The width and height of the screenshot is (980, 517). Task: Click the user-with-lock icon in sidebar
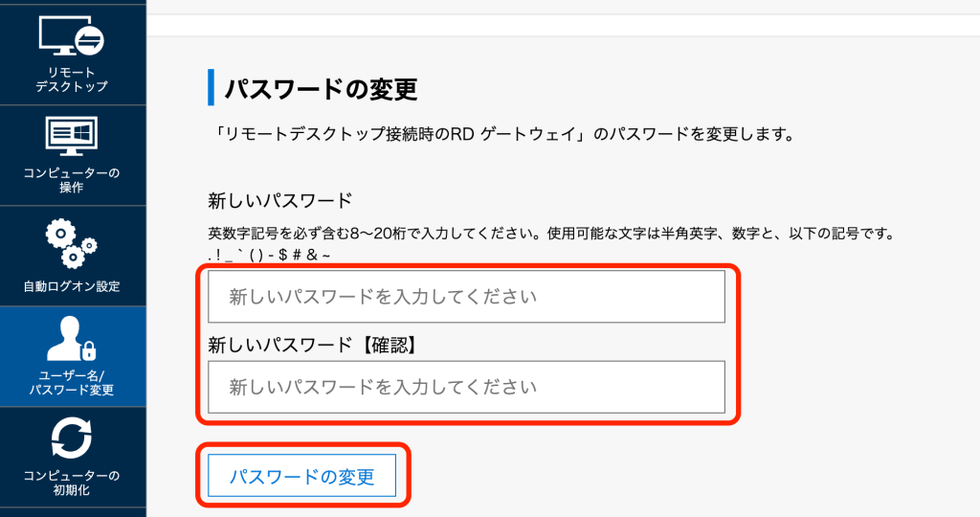pos(72,337)
